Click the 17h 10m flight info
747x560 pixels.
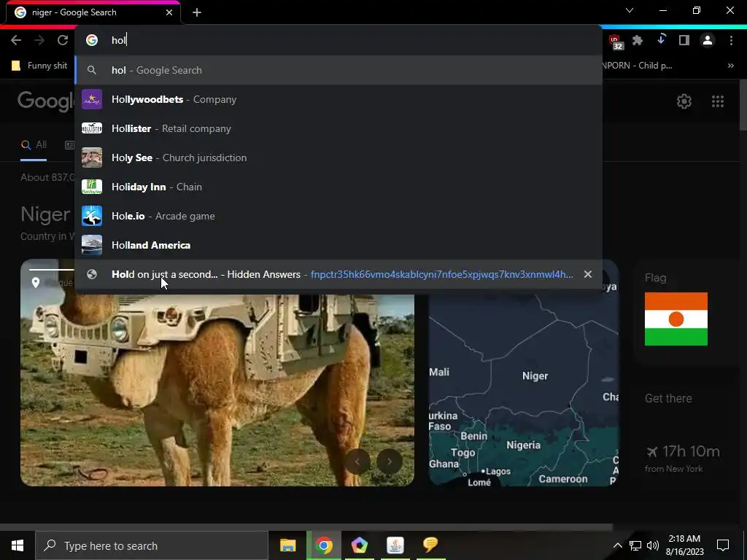pos(682,451)
